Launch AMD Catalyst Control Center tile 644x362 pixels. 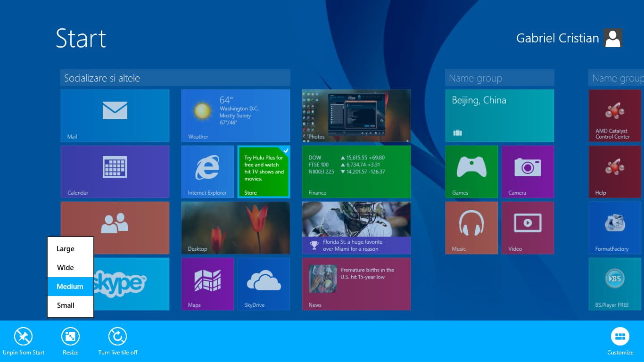615,115
